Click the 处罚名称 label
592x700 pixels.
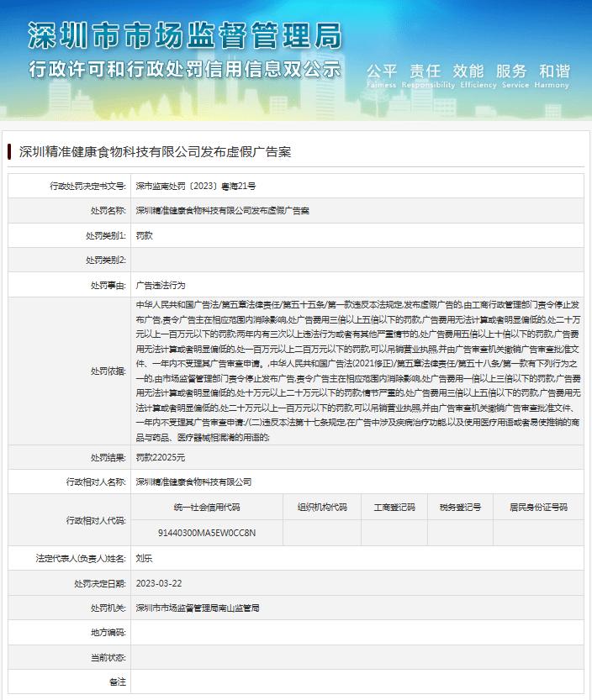pos(108,211)
